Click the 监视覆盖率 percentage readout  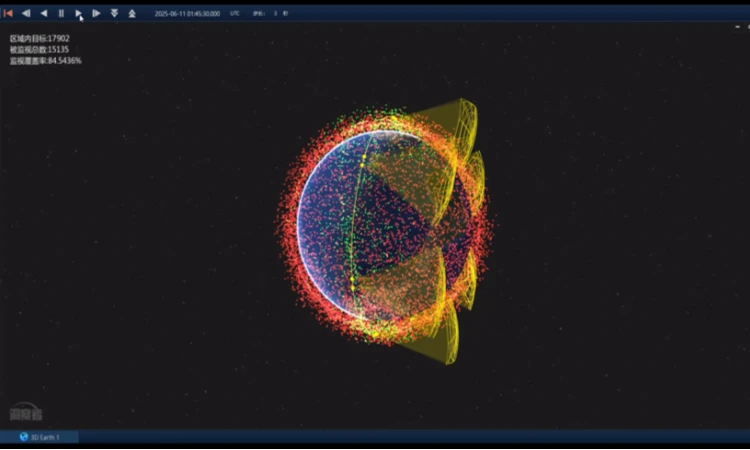tap(45, 61)
